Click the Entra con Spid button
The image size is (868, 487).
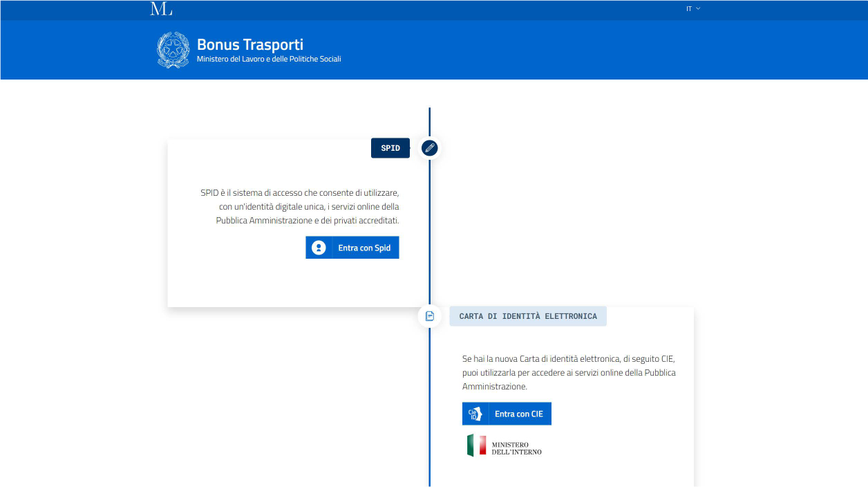coord(352,248)
